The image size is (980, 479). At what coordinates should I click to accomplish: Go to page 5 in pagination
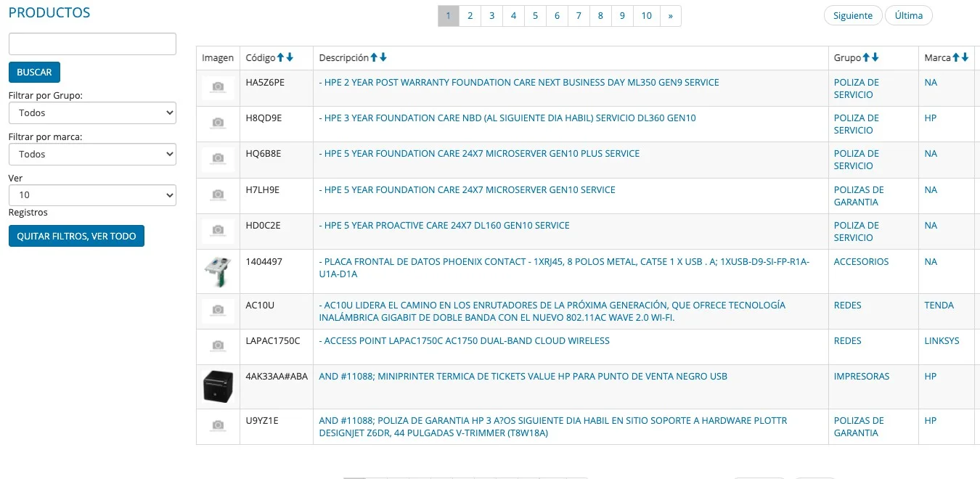536,16
